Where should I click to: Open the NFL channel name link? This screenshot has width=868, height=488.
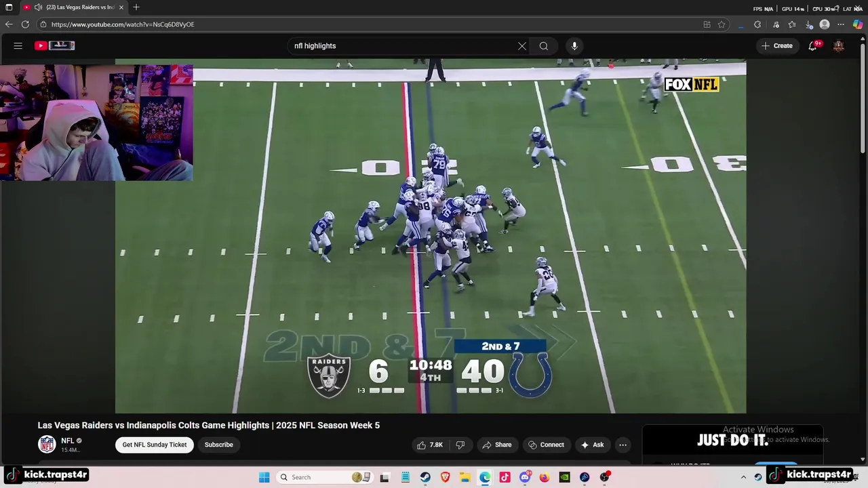click(68, 441)
